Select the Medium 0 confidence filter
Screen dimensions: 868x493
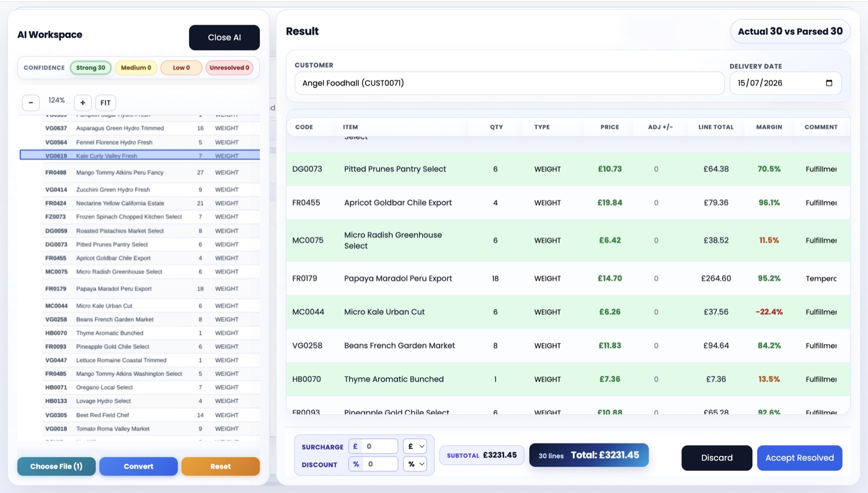136,68
